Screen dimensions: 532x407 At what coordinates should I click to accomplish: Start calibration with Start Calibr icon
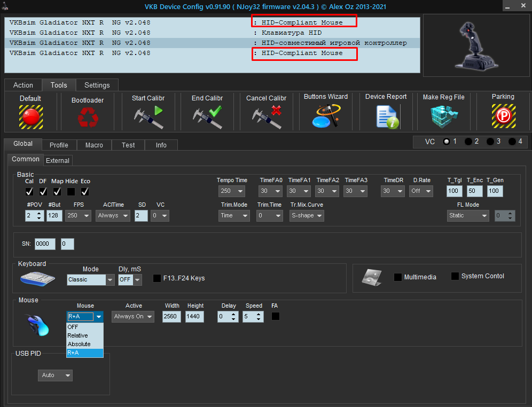tap(148, 116)
